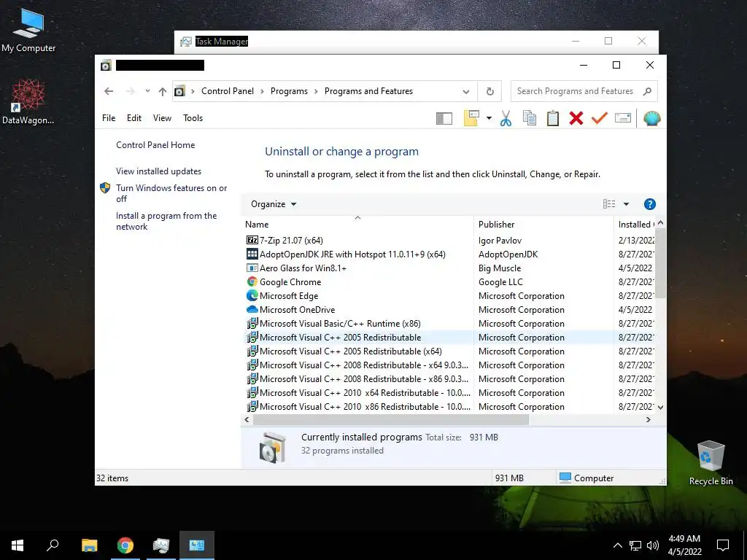Click Turn Windows features on or off
Viewport: 747px width, 560px height.
[x=171, y=193]
